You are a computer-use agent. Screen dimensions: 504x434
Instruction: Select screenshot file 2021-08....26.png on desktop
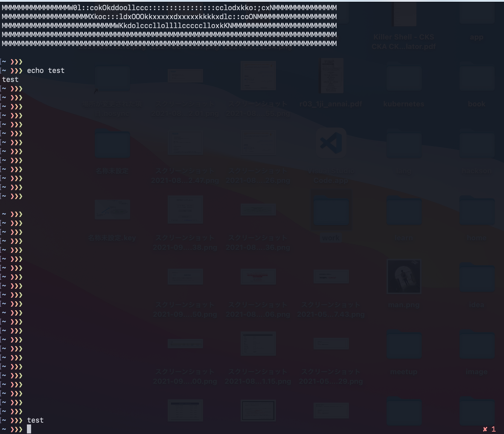click(258, 143)
